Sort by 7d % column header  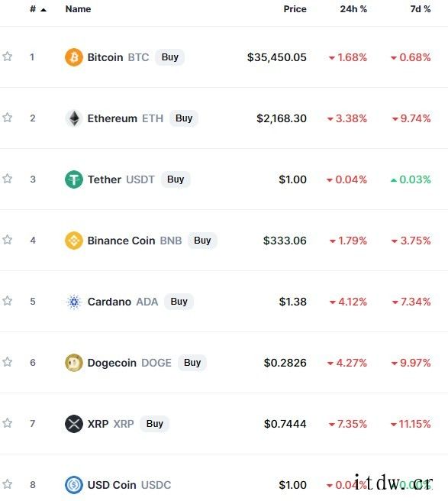pyautogui.click(x=421, y=9)
